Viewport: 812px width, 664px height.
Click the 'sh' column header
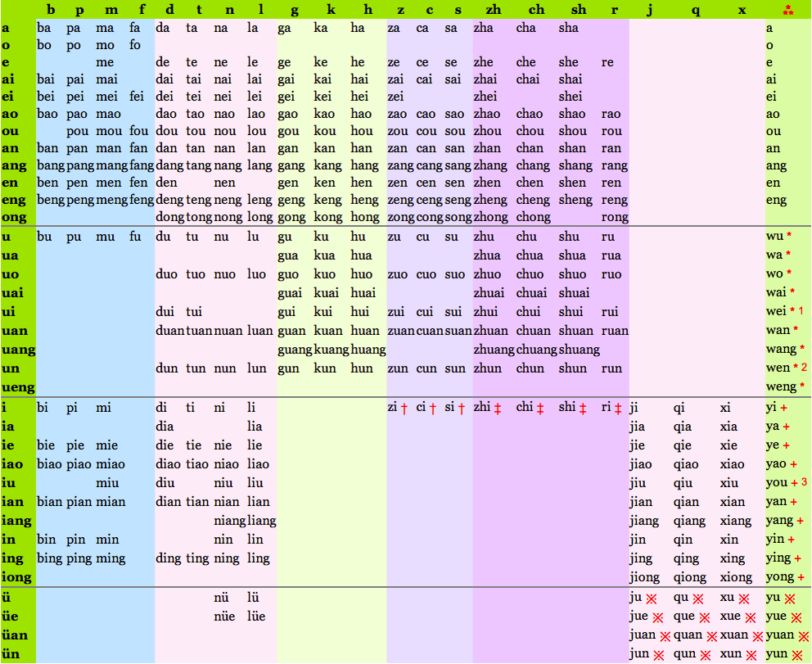pyautogui.click(x=579, y=10)
